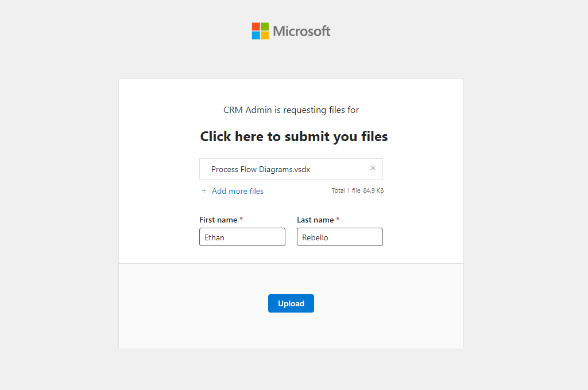
Task: Click the First name field label
Action: [x=218, y=220]
